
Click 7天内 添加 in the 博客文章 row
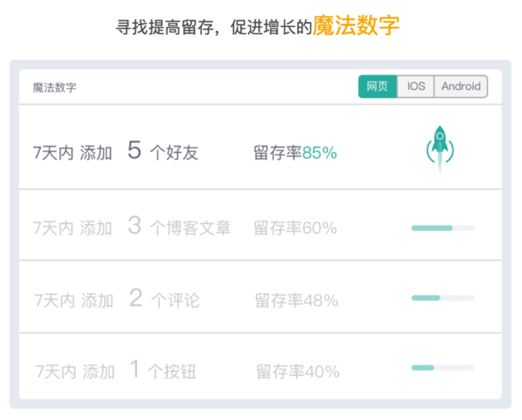point(72,228)
